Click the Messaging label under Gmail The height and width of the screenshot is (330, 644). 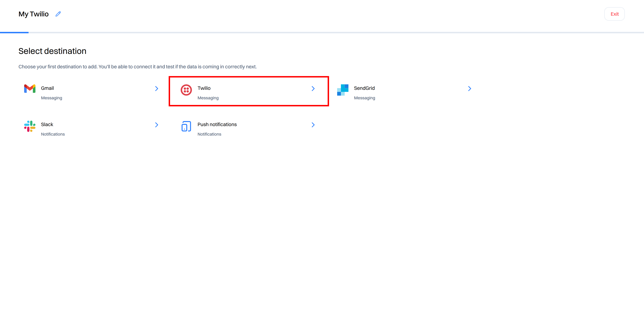[51, 98]
